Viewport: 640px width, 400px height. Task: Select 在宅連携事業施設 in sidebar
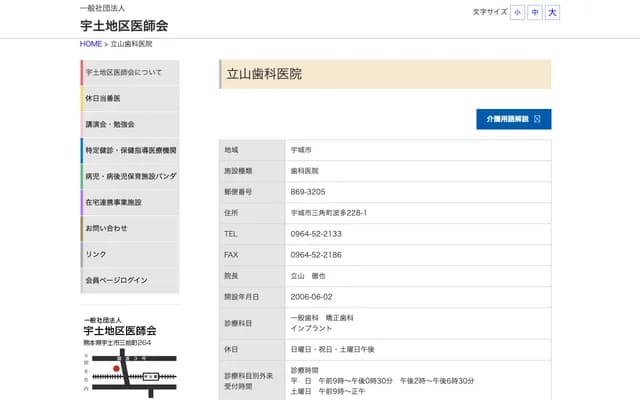[x=130, y=203]
